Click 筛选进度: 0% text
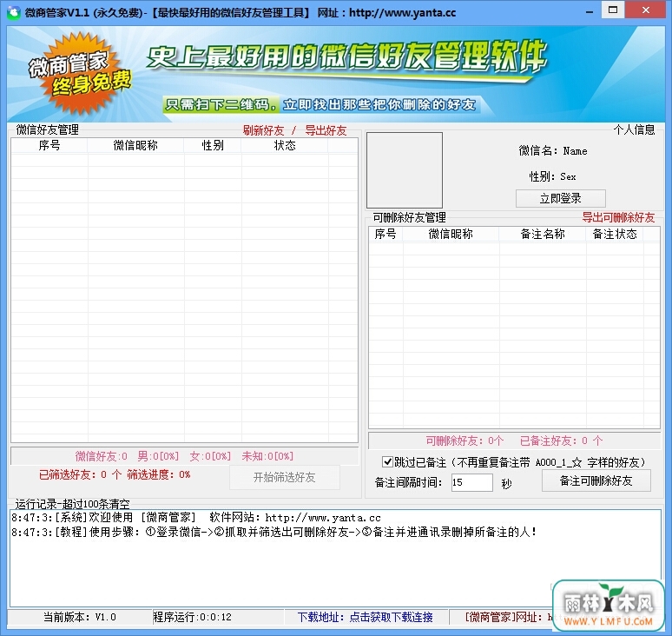 point(159,474)
